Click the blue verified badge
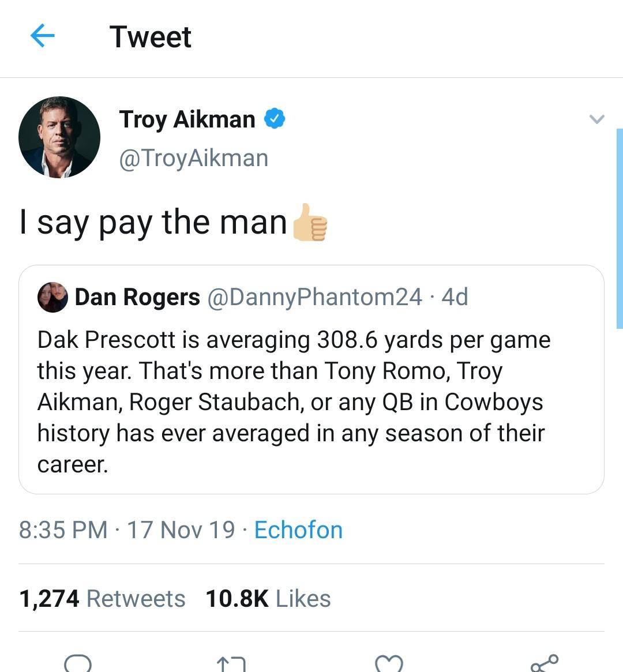The image size is (623, 672). pos(275,119)
